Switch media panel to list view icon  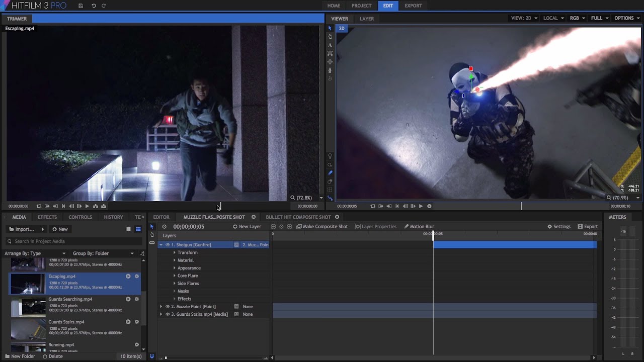pos(128,229)
